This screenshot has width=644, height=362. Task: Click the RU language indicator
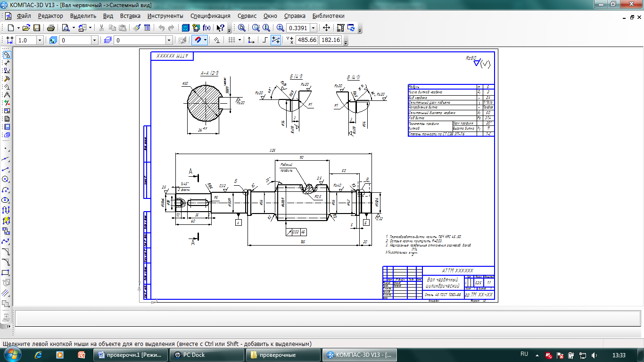coord(524,354)
